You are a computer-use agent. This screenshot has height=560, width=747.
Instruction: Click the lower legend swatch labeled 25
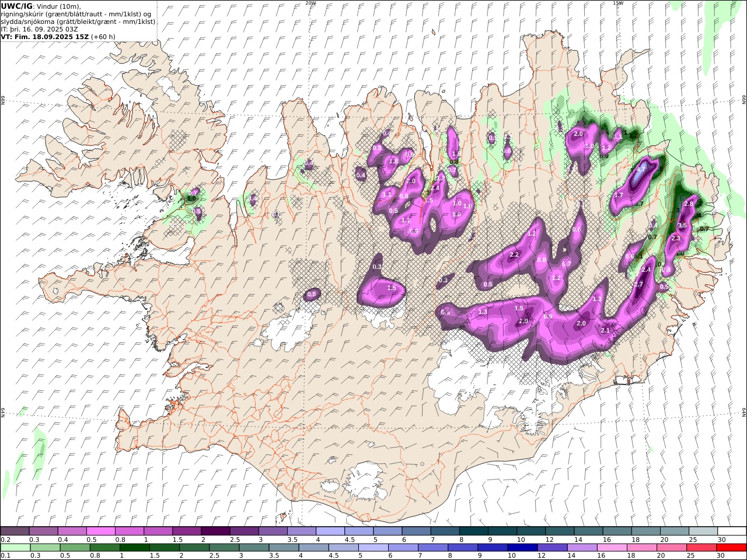tap(701, 547)
